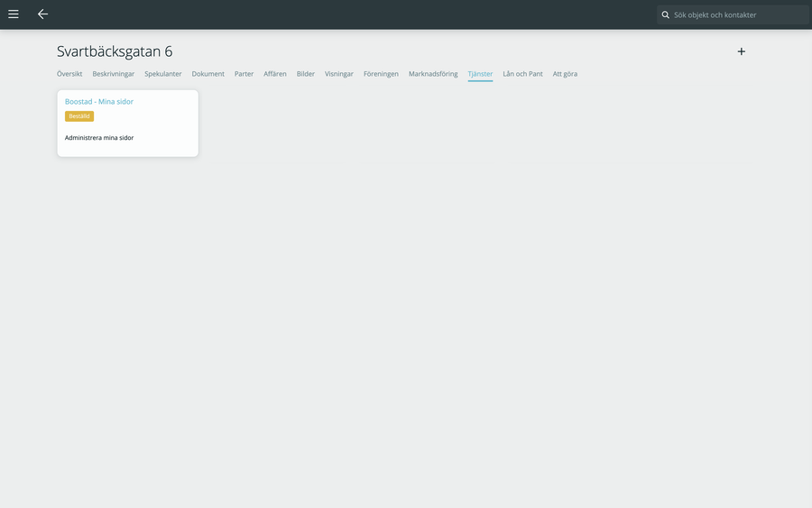Switch to the Att göra tab
The image size is (812, 508).
[565, 74]
